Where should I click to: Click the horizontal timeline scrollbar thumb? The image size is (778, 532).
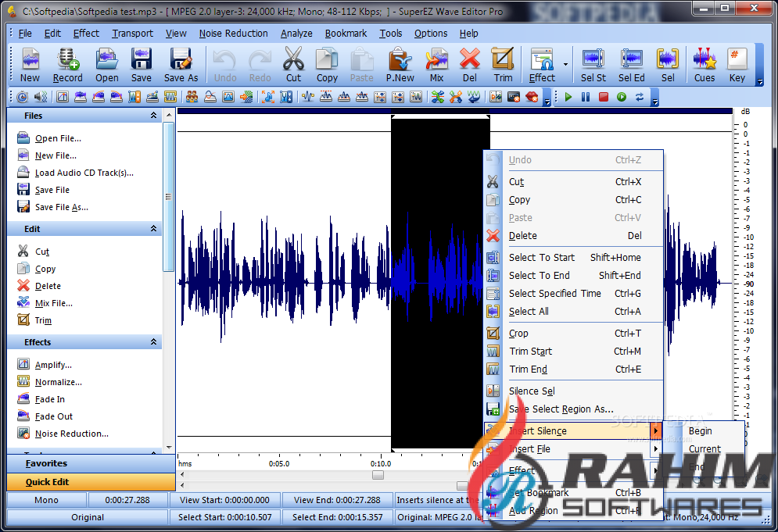click(378, 475)
